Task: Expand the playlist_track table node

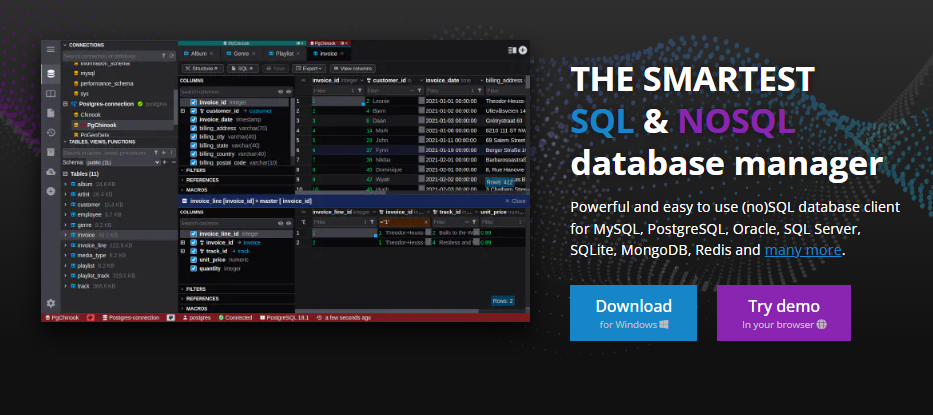Action: [65, 276]
